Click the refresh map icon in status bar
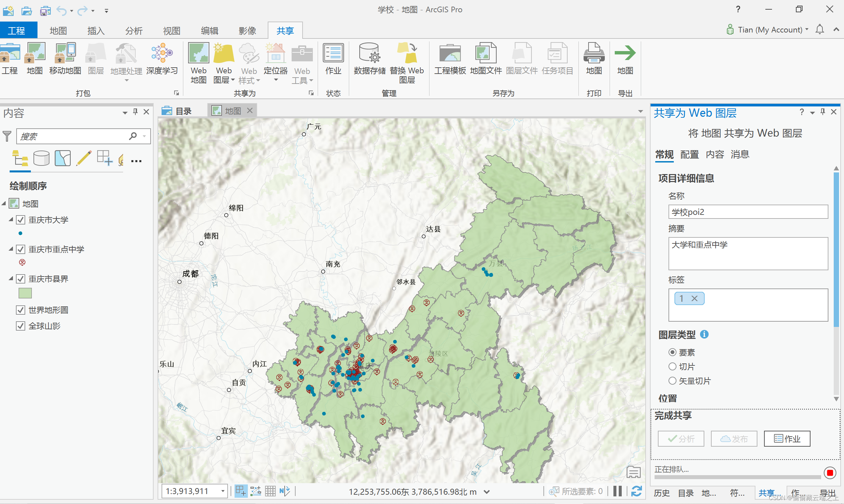 click(x=636, y=491)
